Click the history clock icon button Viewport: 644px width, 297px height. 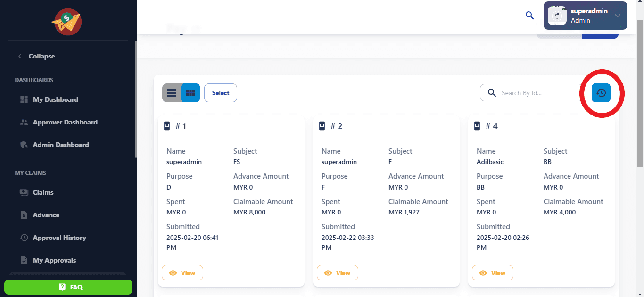601,93
